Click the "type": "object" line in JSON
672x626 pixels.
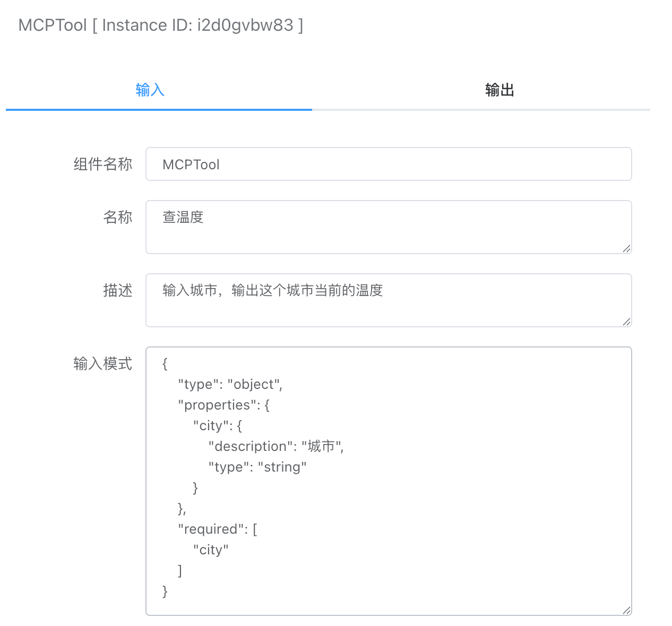tap(229, 384)
